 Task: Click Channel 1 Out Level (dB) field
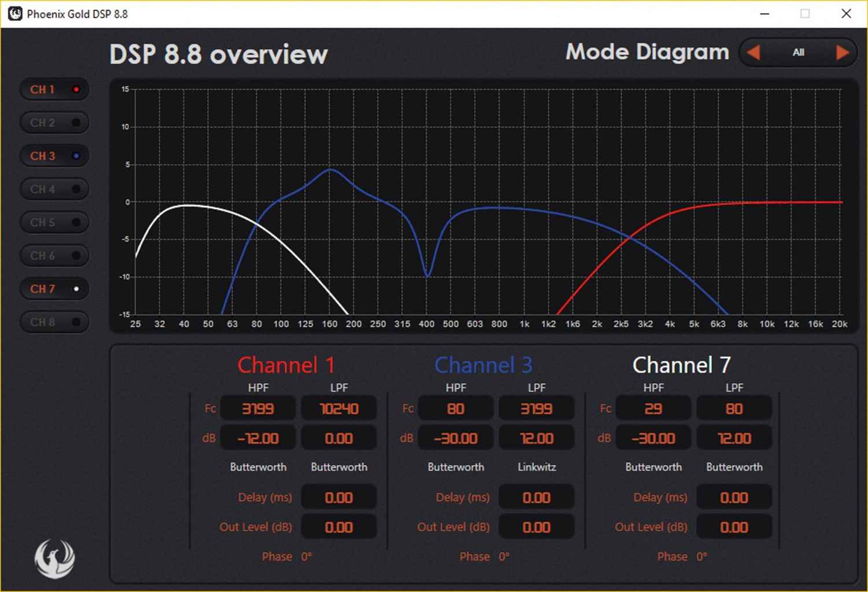pos(339,527)
